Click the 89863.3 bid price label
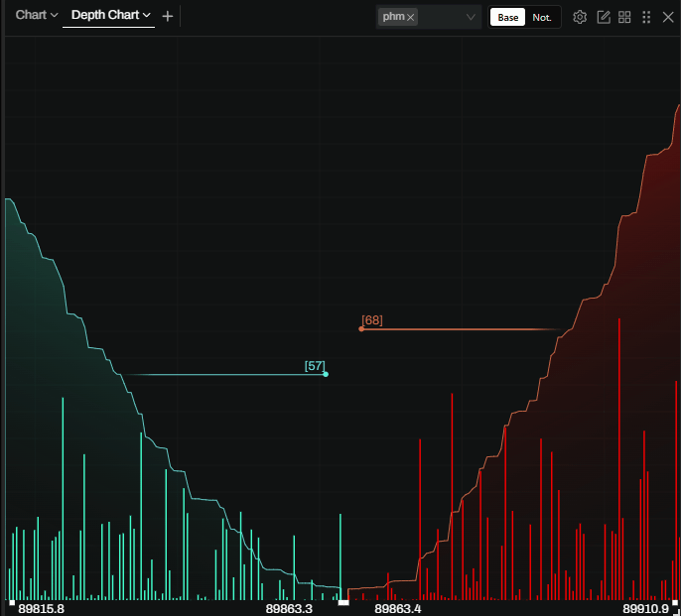The image size is (681, 616). [289, 609]
